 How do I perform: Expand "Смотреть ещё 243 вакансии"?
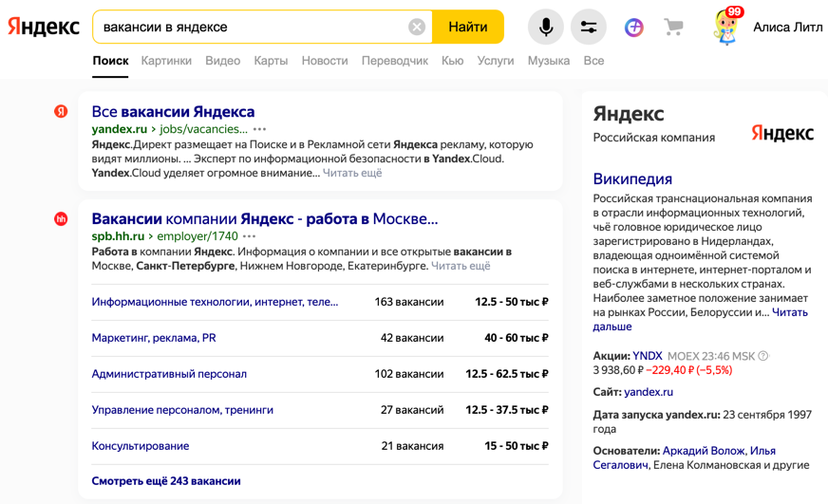pos(166,481)
